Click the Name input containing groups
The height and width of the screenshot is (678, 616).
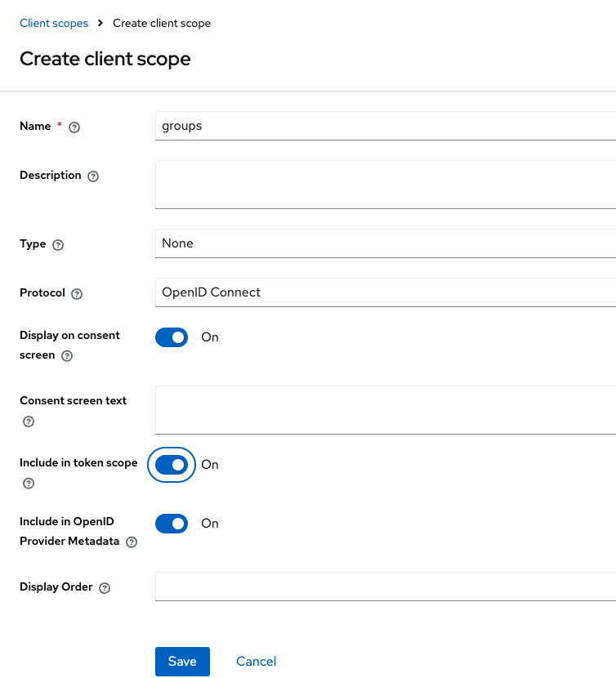pyautogui.click(x=384, y=126)
